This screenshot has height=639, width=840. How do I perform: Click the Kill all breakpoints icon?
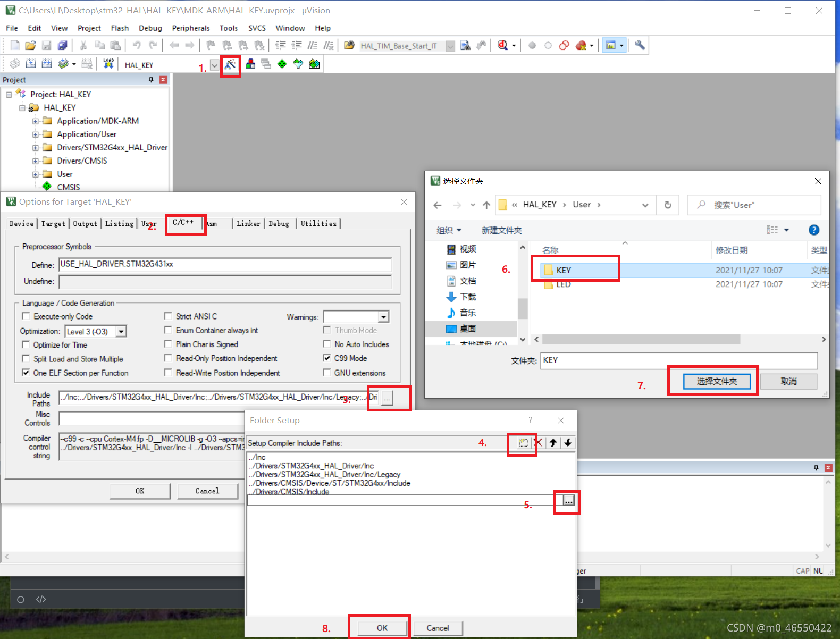pyautogui.click(x=581, y=45)
